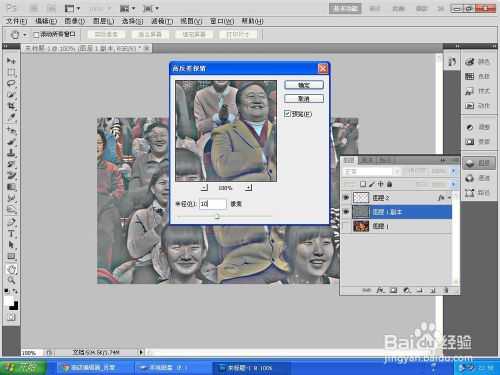Open the Filter menu

pyautogui.click(x=162, y=21)
